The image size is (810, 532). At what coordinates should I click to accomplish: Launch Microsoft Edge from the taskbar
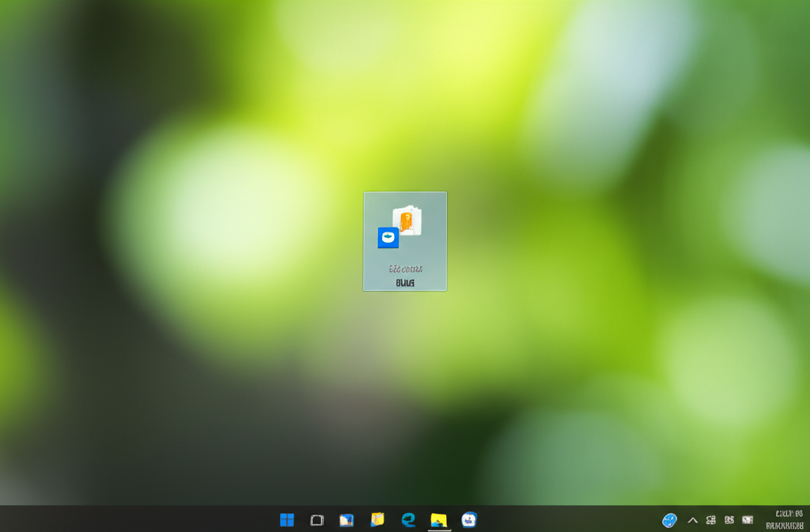coord(408,519)
